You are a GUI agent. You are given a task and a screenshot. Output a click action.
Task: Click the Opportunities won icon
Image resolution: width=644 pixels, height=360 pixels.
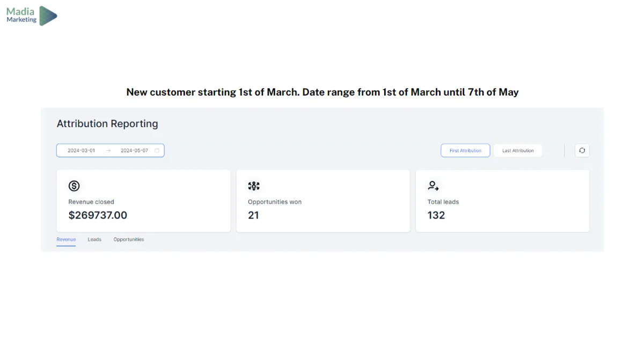pyautogui.click(x=254, y=186)
